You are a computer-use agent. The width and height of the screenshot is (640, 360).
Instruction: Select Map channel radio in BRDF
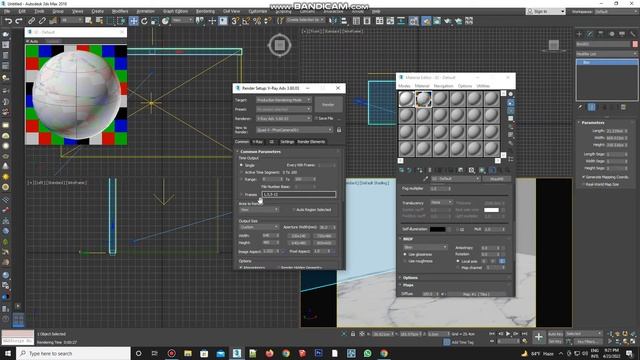point(458,268)
